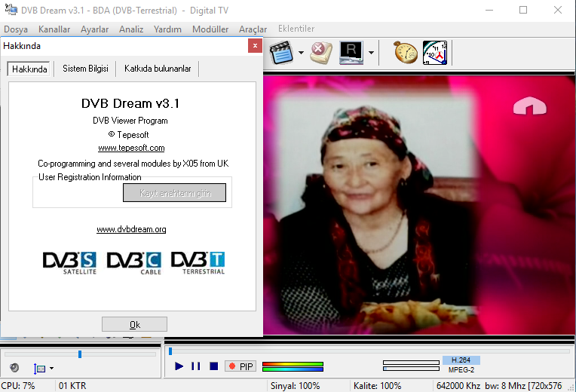This screenshot has height=392, width=576.
Task: Click the MPEG-2 codec label
Action: pos(461,370)
